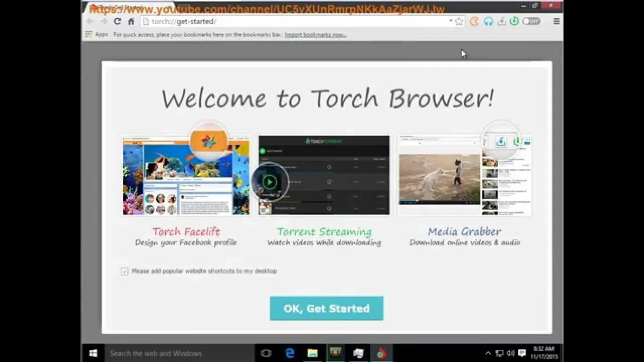
Task: Open the Action Center notifications icon
Action: coord(522,353)
